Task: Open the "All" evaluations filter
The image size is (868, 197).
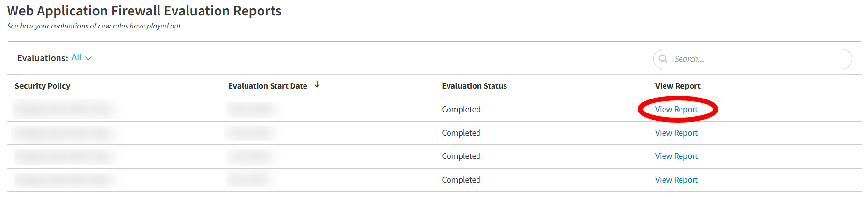Action: pyautogui.click(x=77, y=57)
